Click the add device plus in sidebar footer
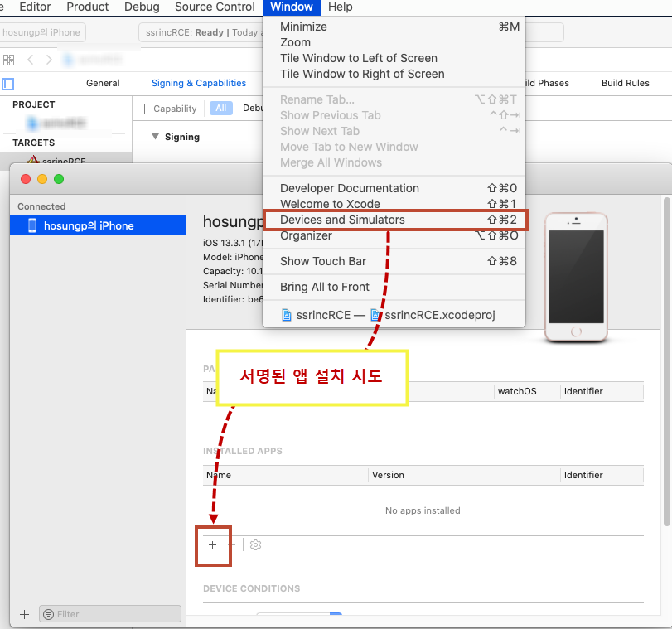 click(24, 614)
